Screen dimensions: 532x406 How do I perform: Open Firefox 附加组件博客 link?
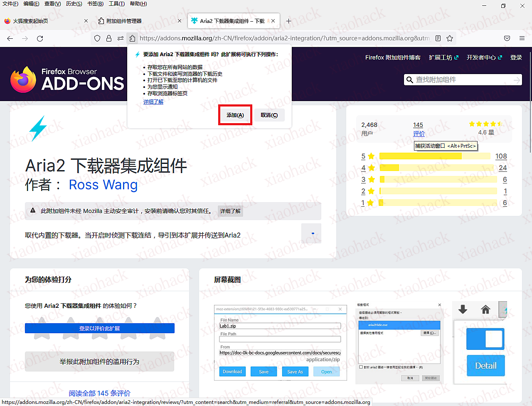393,57
